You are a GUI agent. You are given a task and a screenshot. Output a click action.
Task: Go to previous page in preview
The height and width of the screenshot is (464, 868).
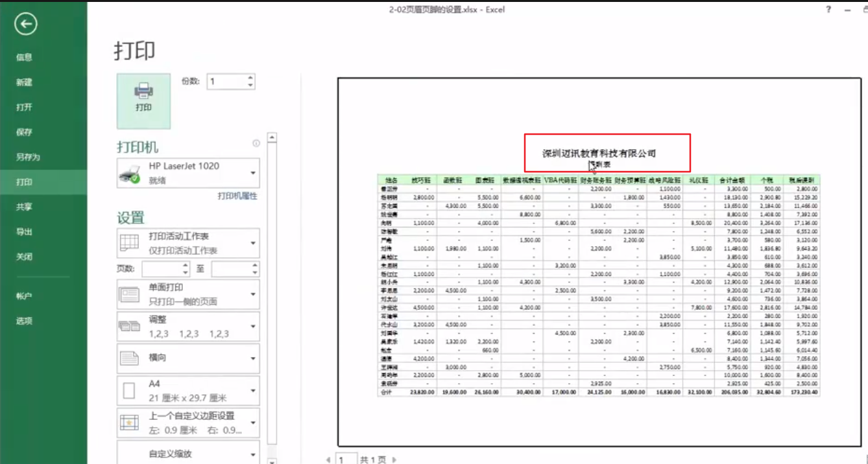(328, 459)
